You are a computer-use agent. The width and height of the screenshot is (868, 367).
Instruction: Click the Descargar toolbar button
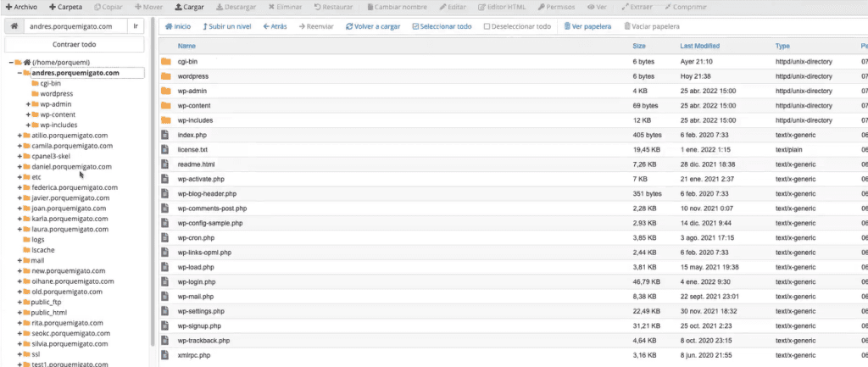tap(236, 7)
